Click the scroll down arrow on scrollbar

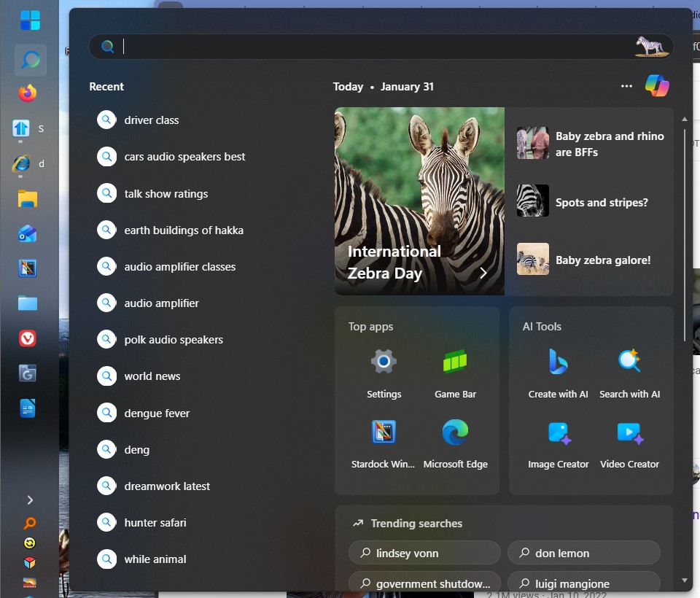click(x=684, y=580)
